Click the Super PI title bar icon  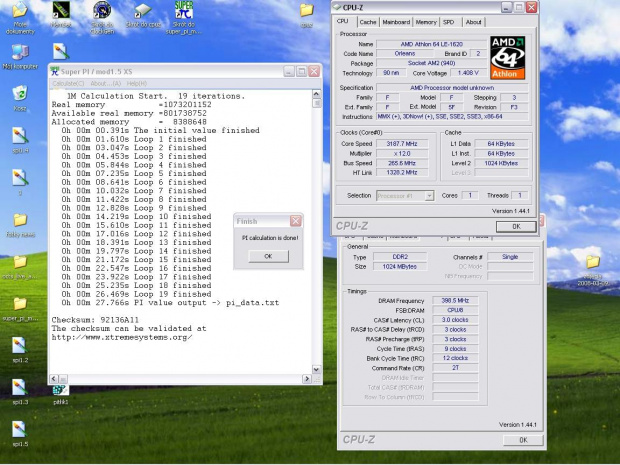[x=55, y=72]
